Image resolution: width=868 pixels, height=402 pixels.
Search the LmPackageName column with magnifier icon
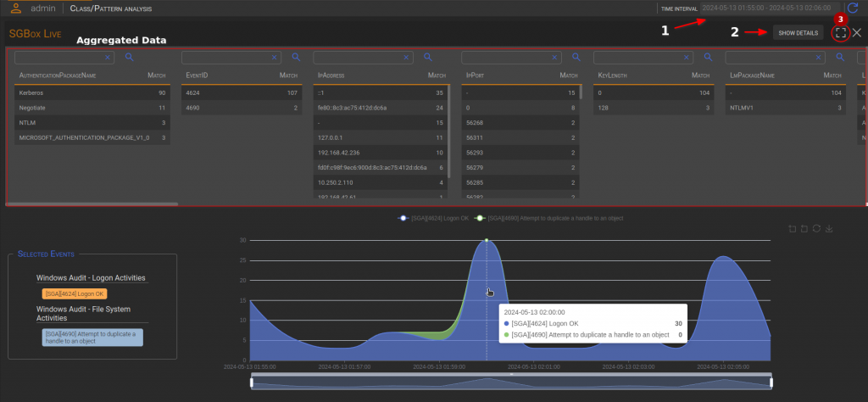point(840,57)
